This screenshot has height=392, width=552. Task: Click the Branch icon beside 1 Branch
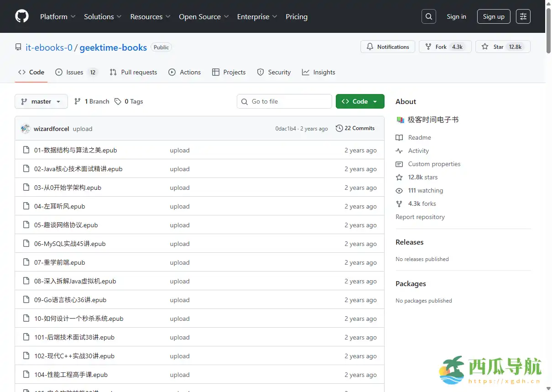click(x=78, y=101)
